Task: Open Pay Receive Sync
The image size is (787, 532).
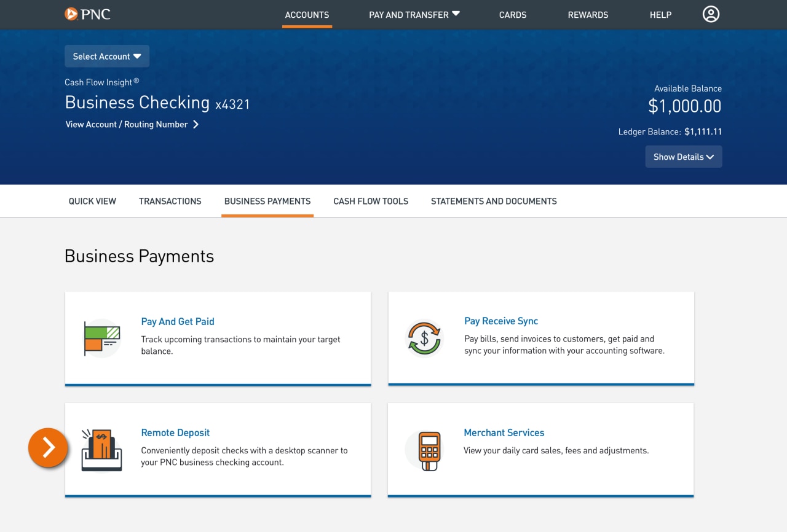Action: pos(501,320)
